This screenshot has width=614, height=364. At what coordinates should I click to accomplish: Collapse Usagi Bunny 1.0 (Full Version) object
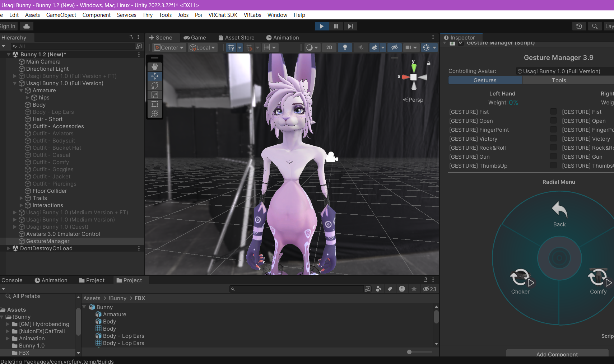click(x=15, y=83)
